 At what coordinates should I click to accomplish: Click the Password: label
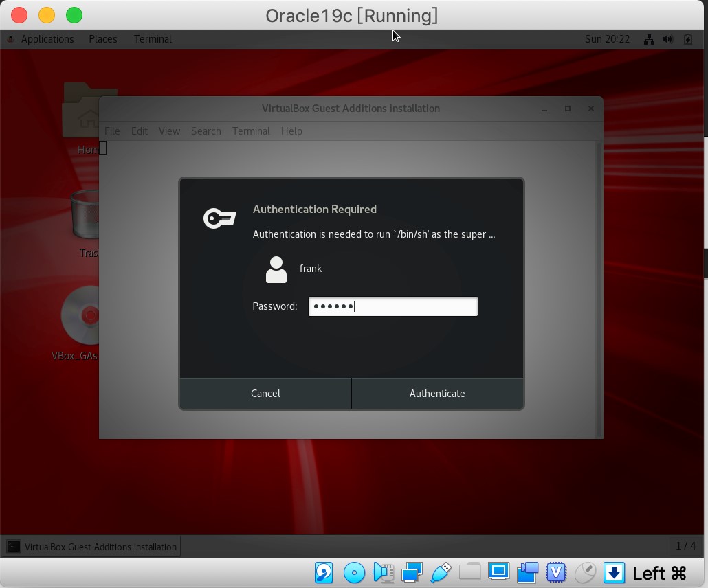[x=274, y=306]
